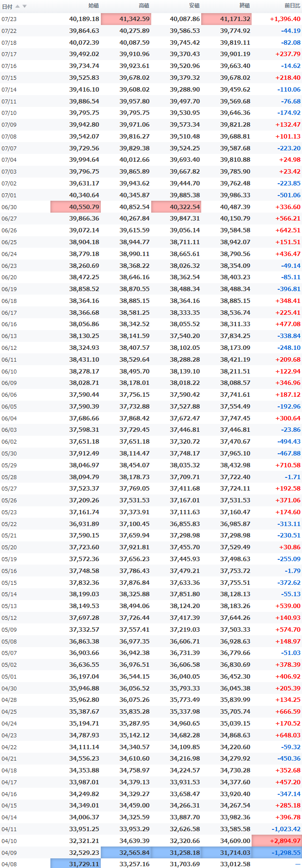Screen dimensions: 302x868
Task: Click the change value +642.51
Action: (x=288, y=230)
